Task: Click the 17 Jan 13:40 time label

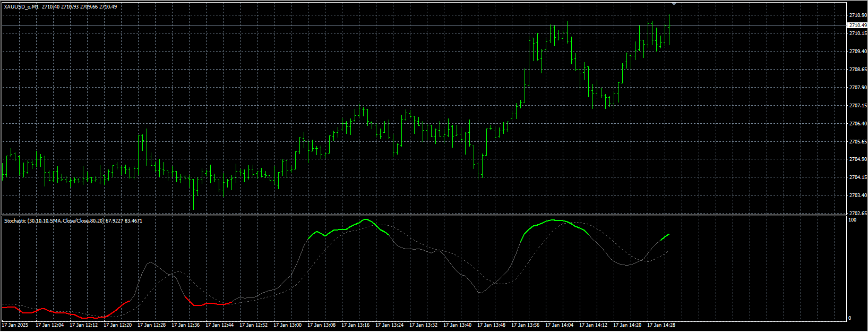Action: [457, 325]
